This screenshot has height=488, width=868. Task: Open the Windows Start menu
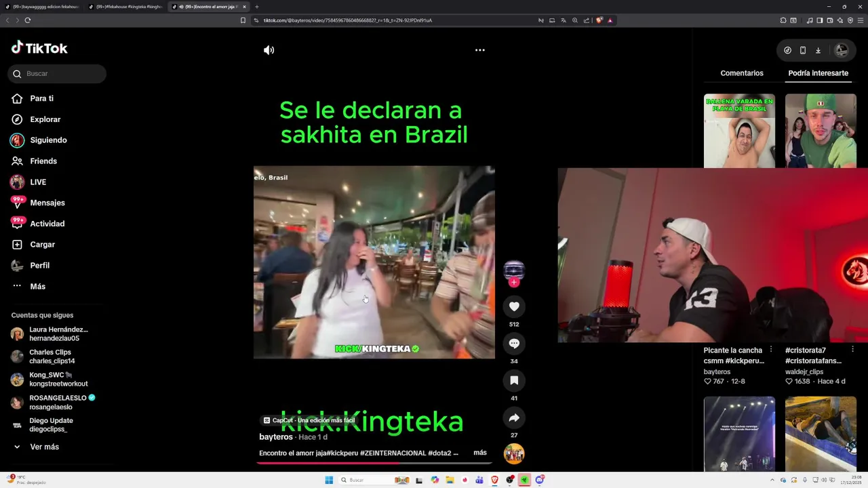tap(329, 480)
